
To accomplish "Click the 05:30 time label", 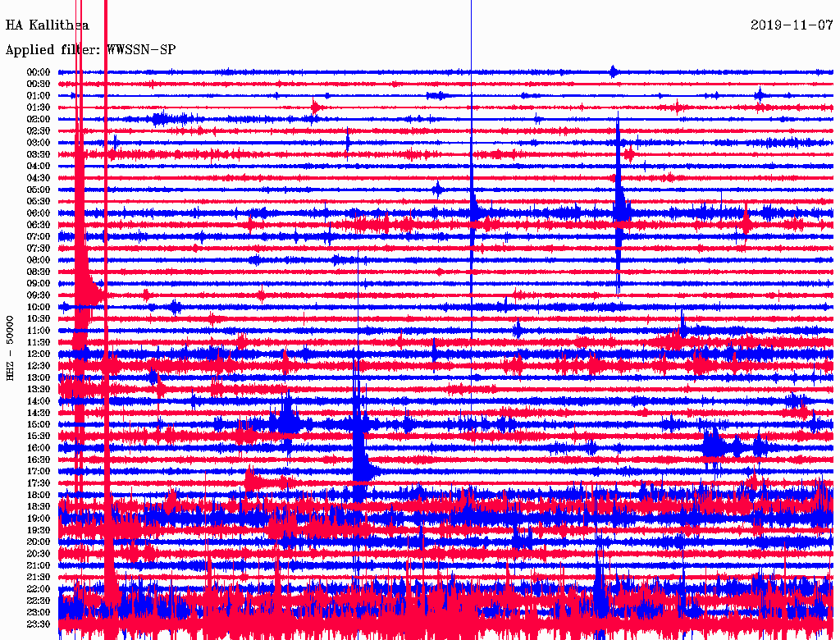I will coord(39,201).
